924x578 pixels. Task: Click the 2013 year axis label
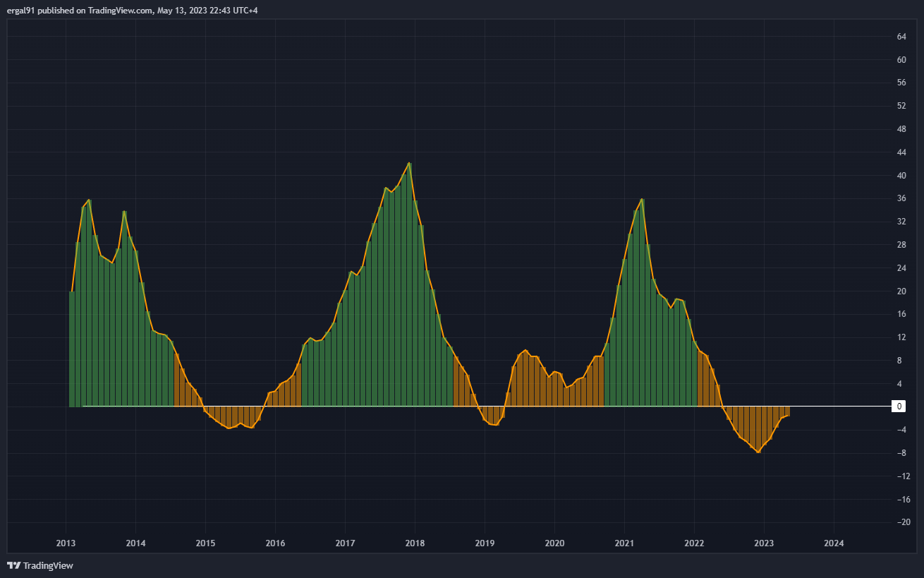(x=66, y=543)
